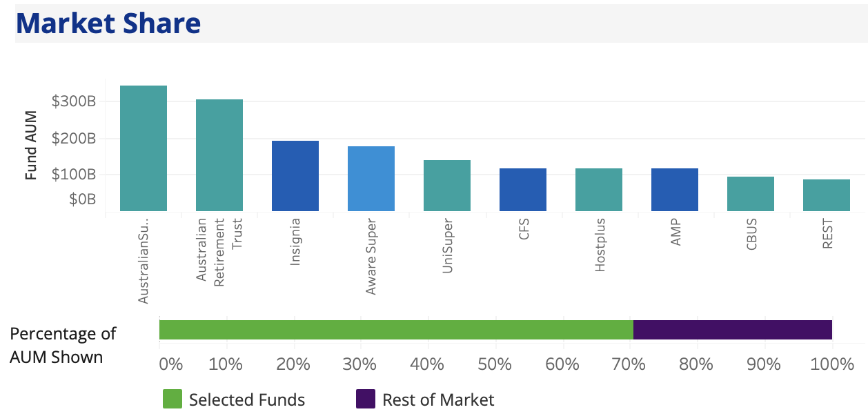This screenshot has width=868, height=414.
Task: Click the Rest of Market legend label
Action: [438, 400]
